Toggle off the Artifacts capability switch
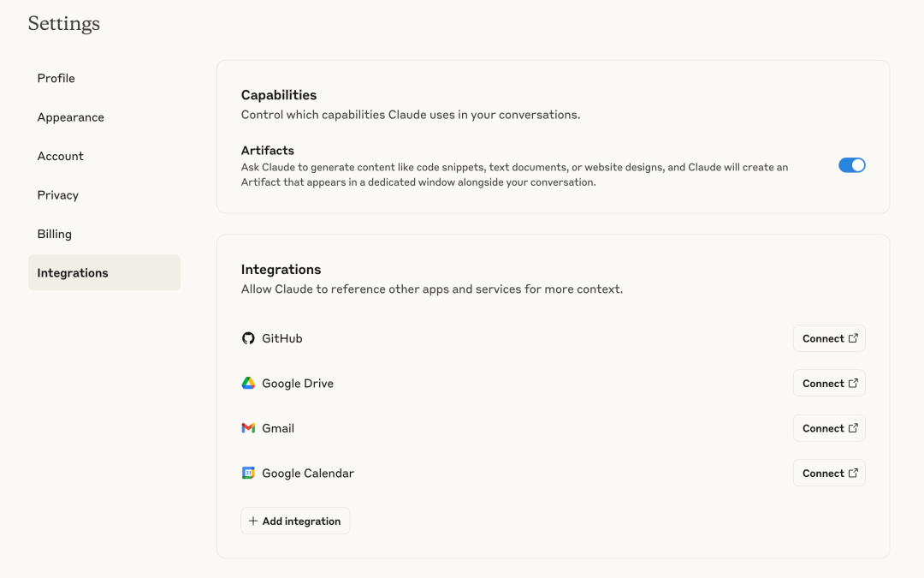 (x=851, y=165)
